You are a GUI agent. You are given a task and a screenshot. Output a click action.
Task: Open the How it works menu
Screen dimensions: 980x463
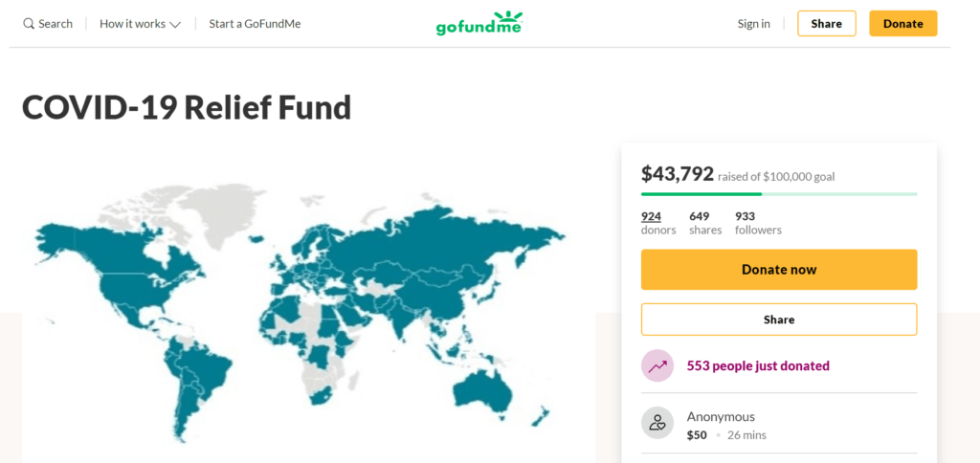click(x=132, y=24)
